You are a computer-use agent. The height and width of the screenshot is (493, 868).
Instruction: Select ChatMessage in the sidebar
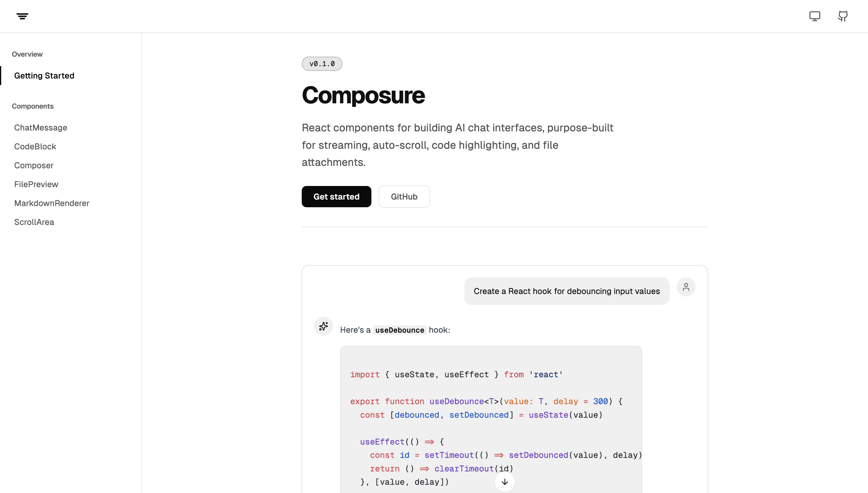(40, 128)
